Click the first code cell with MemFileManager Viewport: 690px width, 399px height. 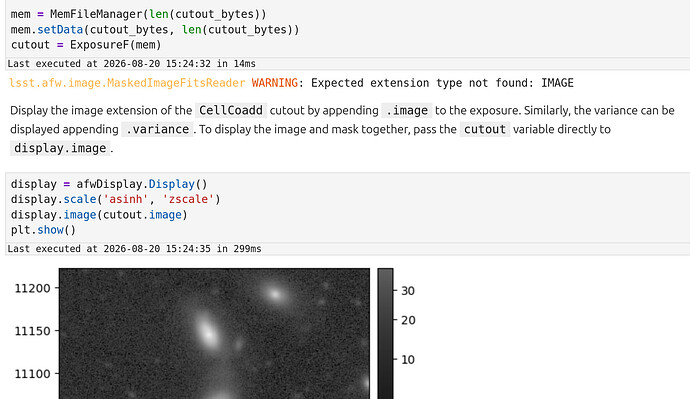click(x=348, y=28)
